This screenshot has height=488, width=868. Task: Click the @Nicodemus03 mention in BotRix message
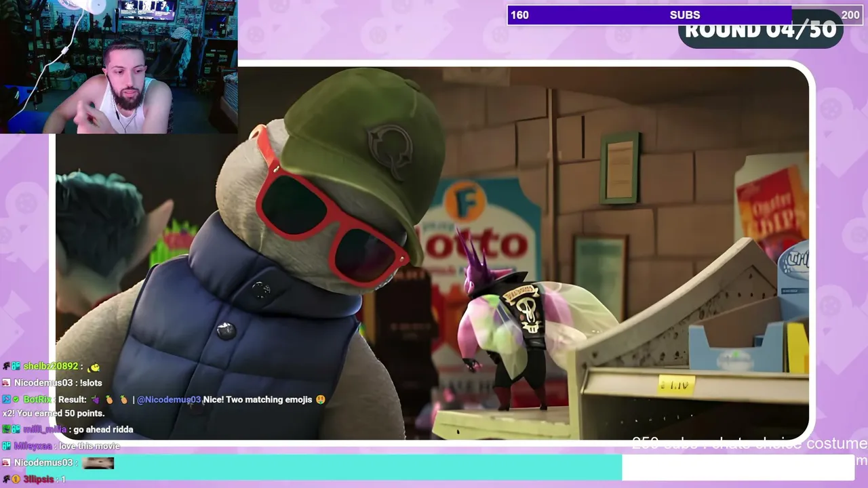169,399
